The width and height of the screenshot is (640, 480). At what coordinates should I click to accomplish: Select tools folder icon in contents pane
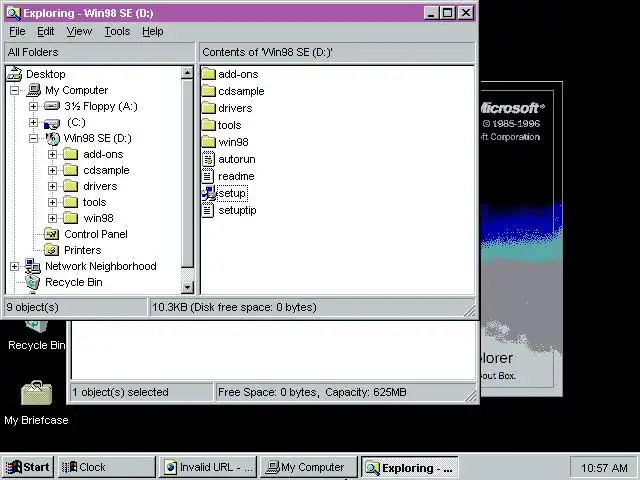click(209, 125)
